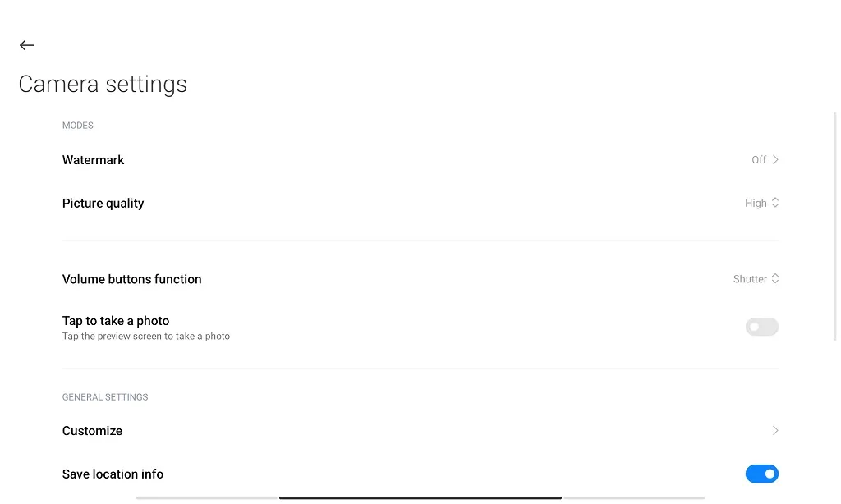This screenshot has width=841, height=504.
Task: Click the Tap to take photo switch
Action: [x=761, y=327]
